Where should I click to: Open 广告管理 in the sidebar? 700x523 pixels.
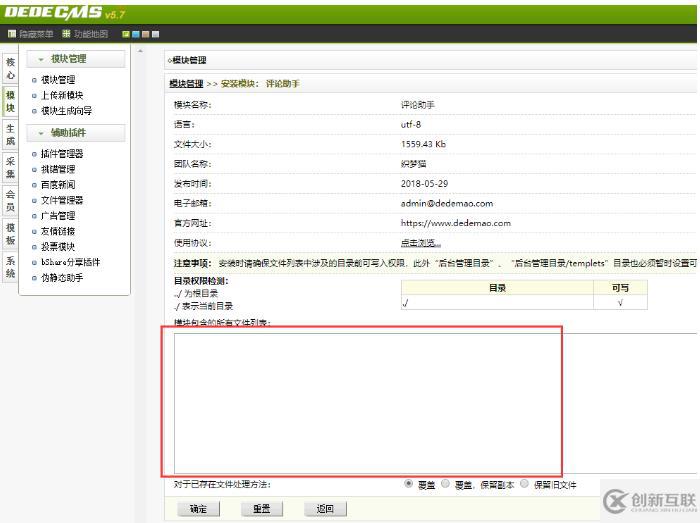tap(58, 216)
